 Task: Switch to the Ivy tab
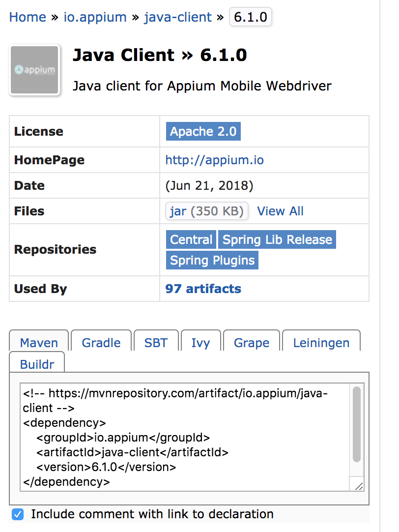[x=200, y=341]
